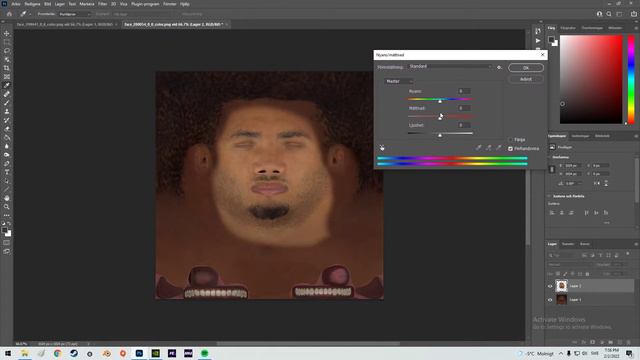Click the Nyans hue slider handle
Image resolution: width=640 pixels, height=360 pixels.
[x=440, y=100]
